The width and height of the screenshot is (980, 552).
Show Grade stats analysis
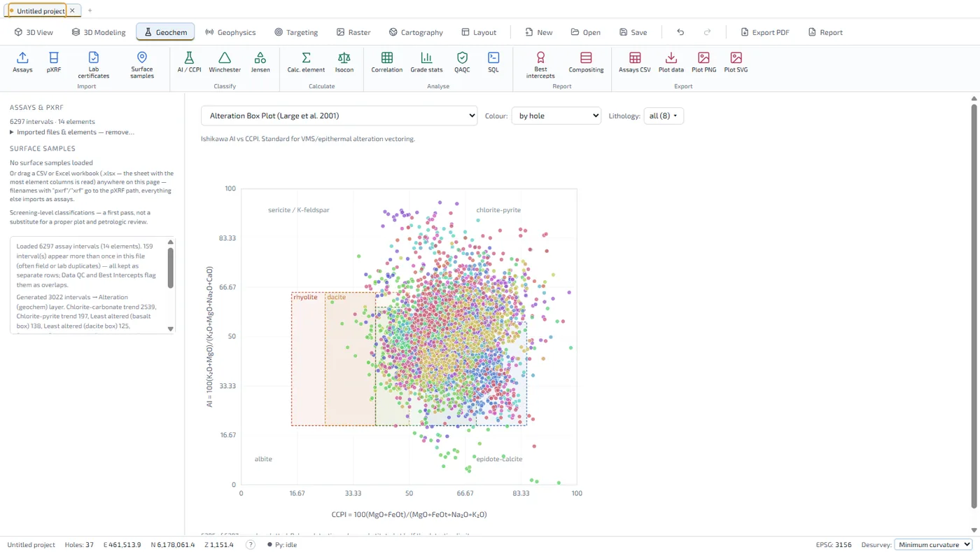pos(426,62)
